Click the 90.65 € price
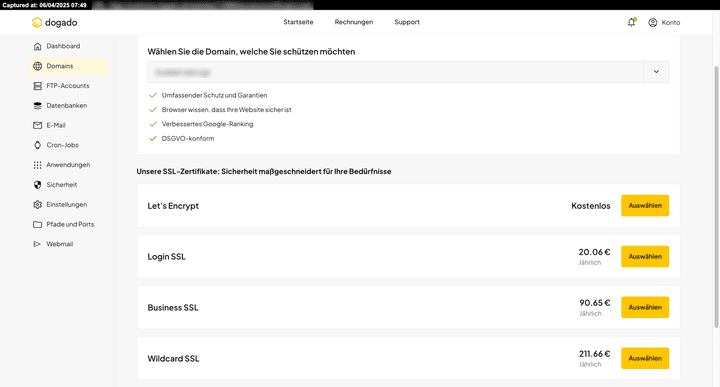The height and width of the screenshot is (387, 720). coord(595,303)
